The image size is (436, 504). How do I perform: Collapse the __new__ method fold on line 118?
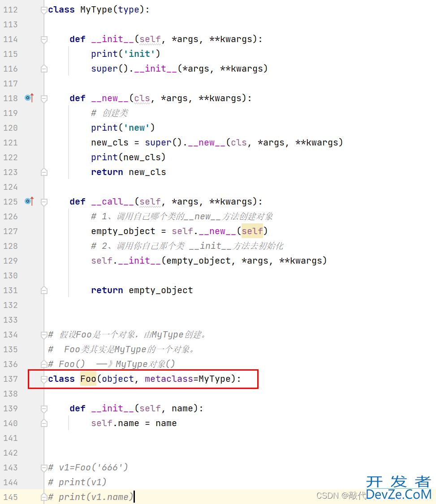pos(44,98)
